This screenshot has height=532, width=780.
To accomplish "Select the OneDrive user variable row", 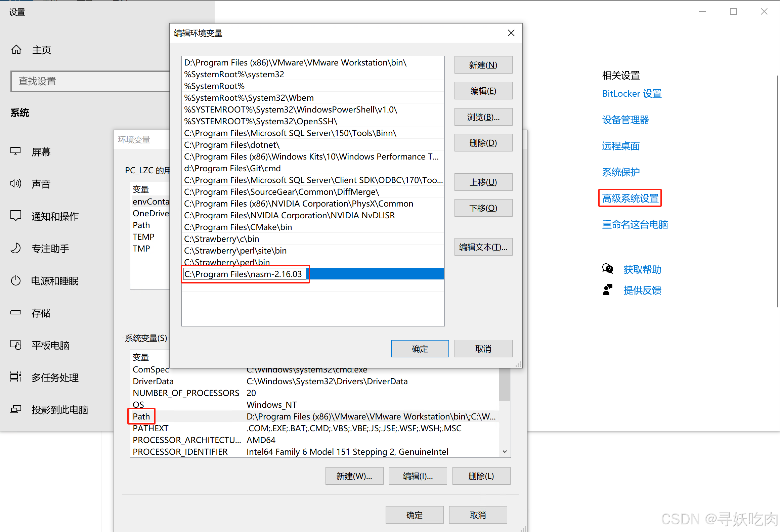I will (150, 213).
